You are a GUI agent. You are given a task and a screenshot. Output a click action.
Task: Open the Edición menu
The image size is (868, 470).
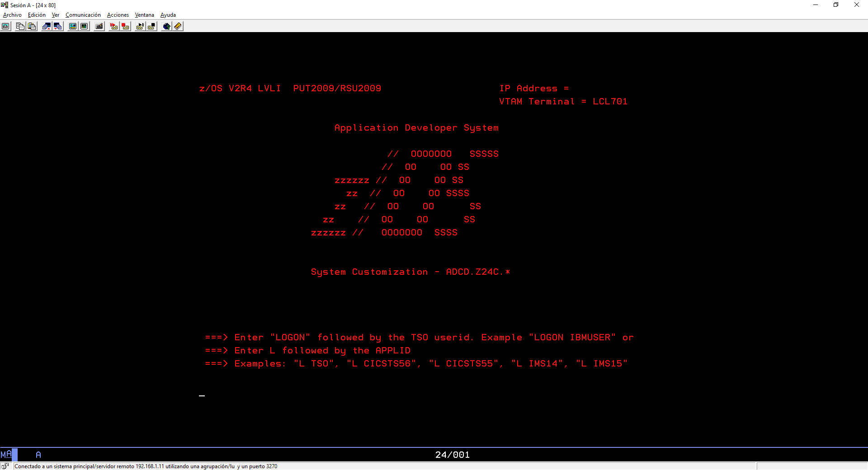point(36,15)
